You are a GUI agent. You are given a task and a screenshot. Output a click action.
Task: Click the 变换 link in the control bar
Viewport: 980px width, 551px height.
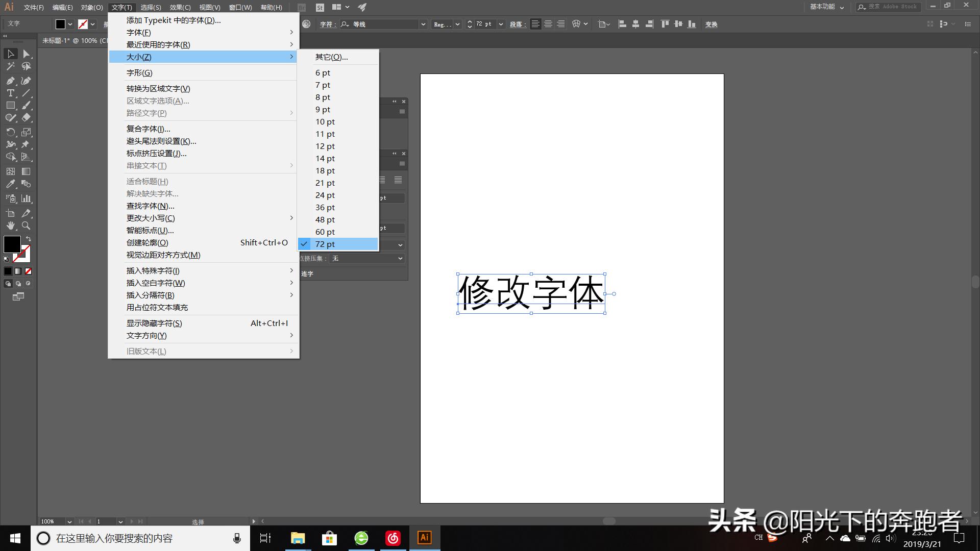tap(711, 23)
